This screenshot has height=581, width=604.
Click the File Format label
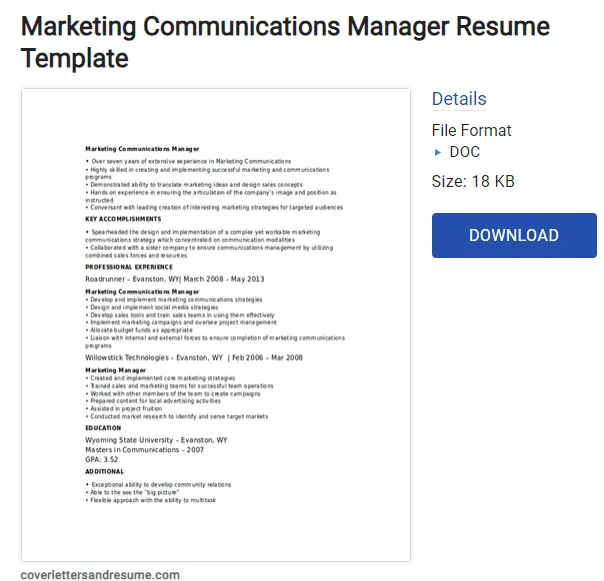pos(471,130)
